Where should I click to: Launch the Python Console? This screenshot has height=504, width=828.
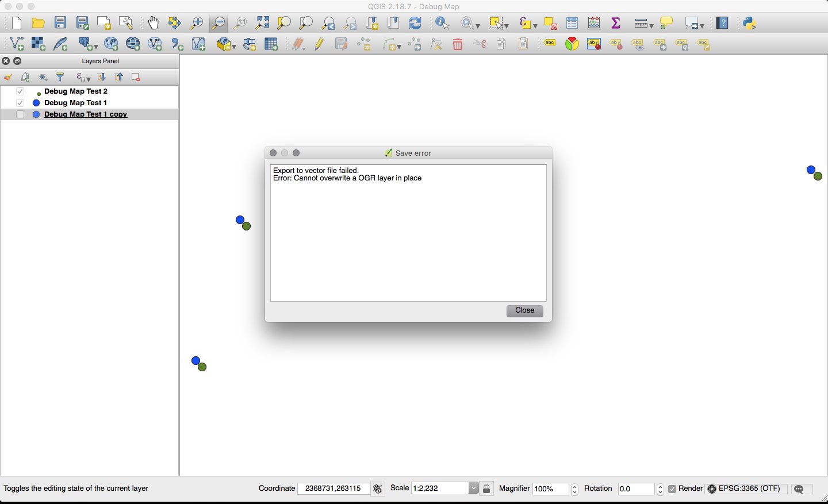tap(748, 23)
